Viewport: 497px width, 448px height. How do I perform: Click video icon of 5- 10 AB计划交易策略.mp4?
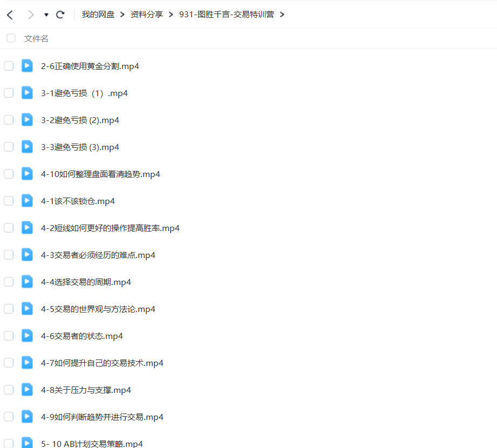27,442
